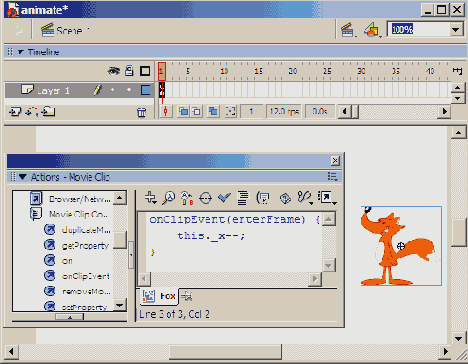Image resolution: width=468 pixels, height=364 pixels.
Task: Click the Scene clapperboard icon
Action: [47, 30]
